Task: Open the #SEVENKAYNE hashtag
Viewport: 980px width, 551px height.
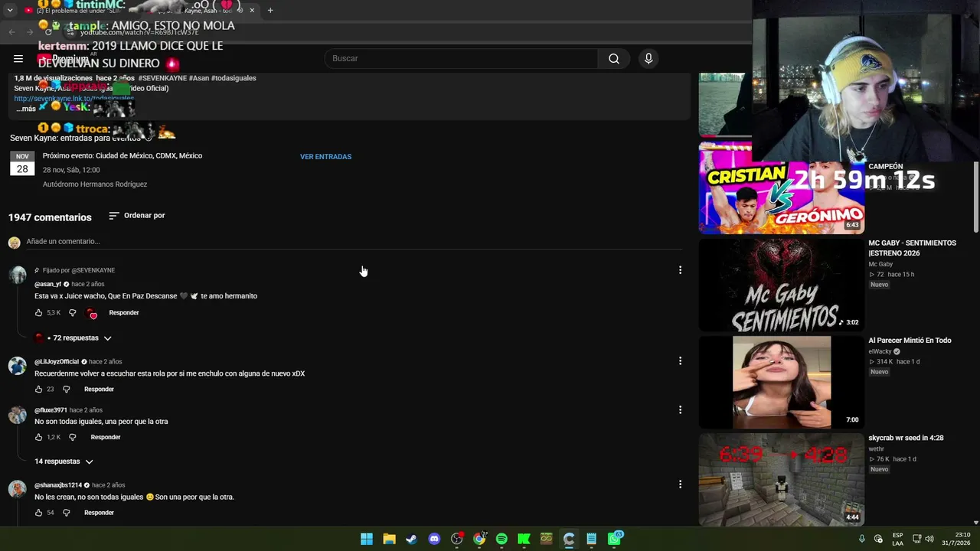Action: coord(162,78)
